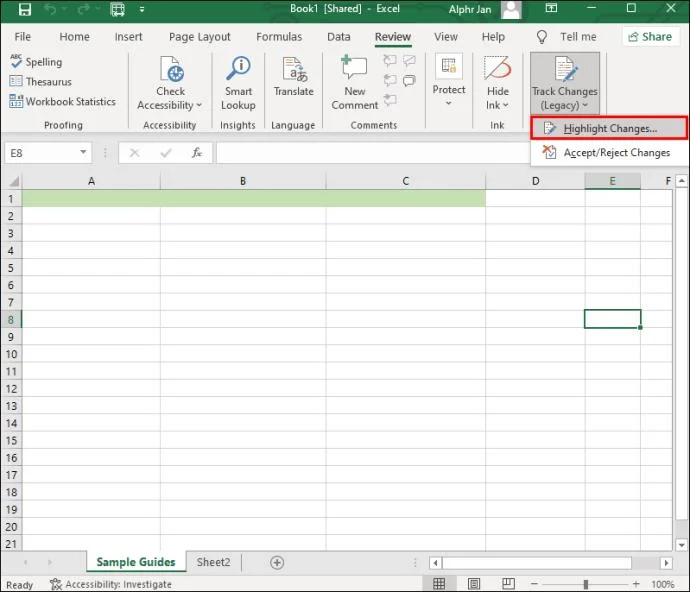Switch to the Home tab
Viewport: 690px width, 592px height.
[74, 37]
